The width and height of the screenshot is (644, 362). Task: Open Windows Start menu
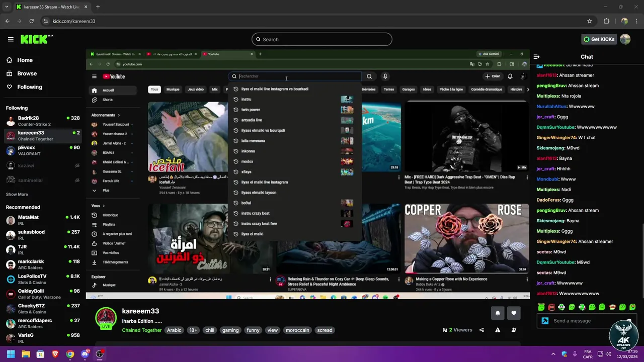coord(11,354)
